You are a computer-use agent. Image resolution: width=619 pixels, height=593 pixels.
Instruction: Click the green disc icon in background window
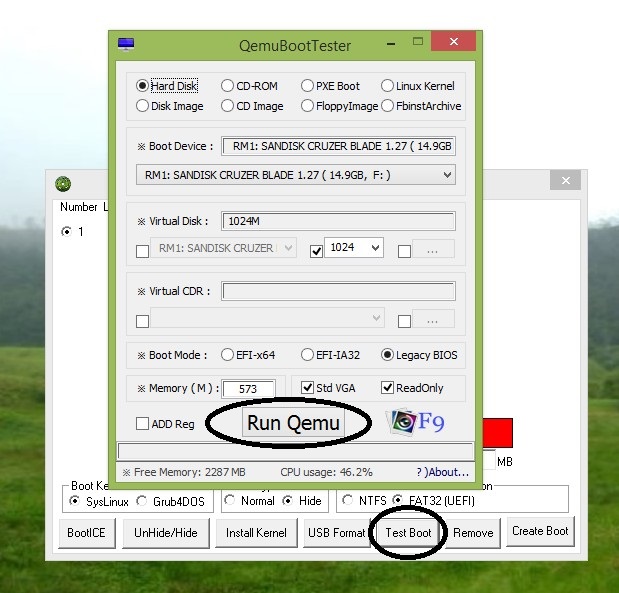[x=63, y=184]
